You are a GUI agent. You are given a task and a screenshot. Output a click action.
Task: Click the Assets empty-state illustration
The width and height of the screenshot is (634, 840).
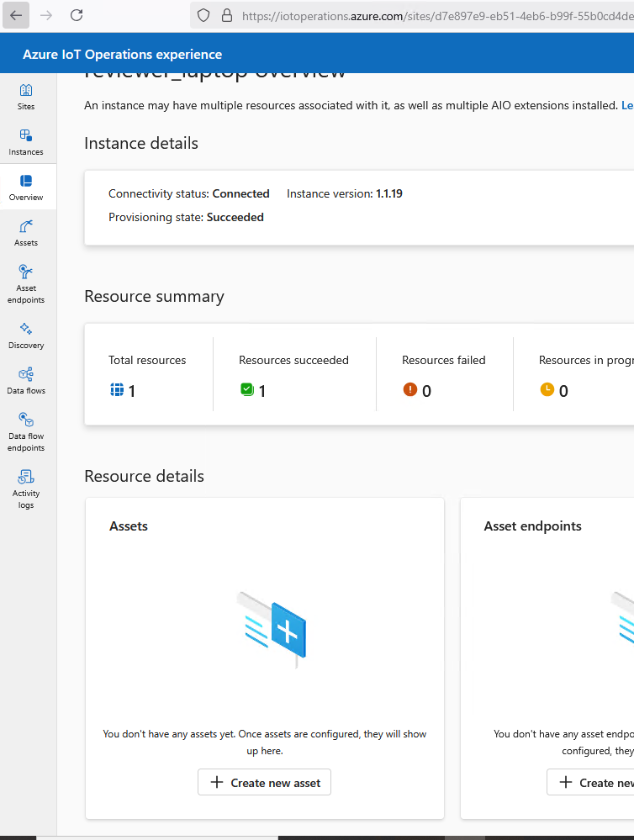[x=272, y=630]
